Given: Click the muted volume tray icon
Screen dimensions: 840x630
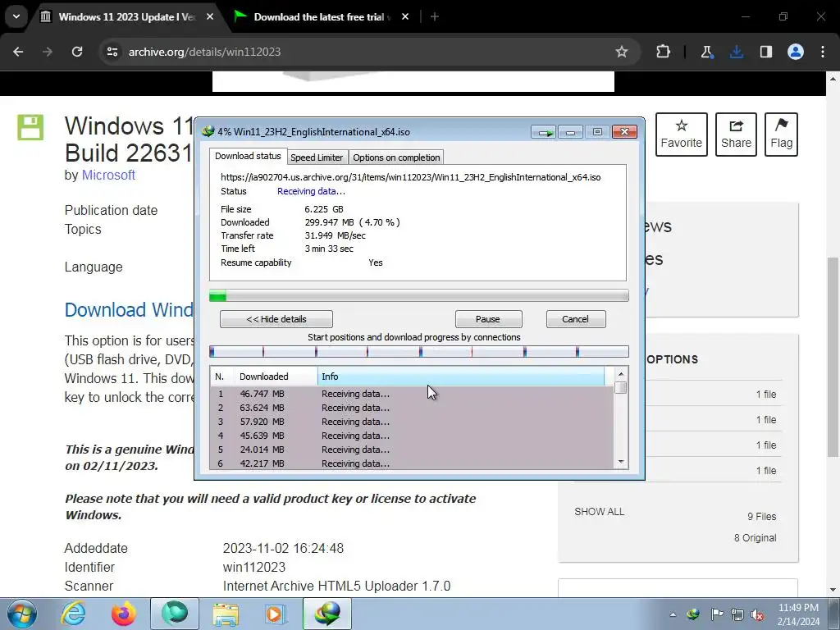Looking at the screenshot, I should click(757, 614).
